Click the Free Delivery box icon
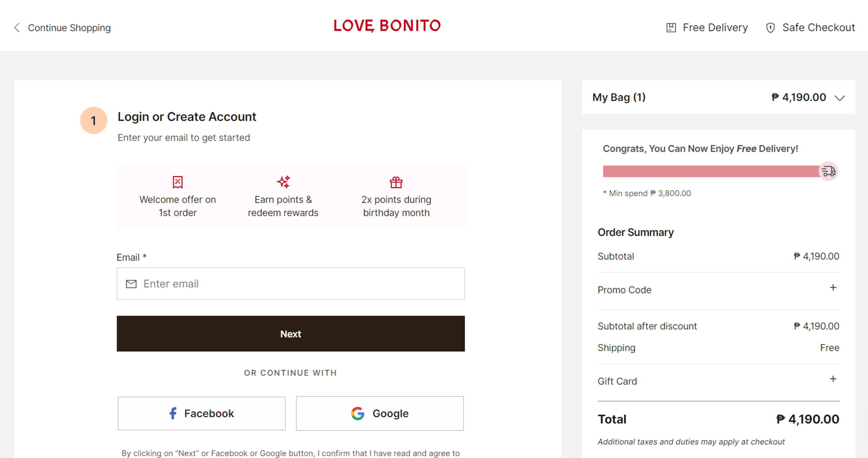Screen dimensions: 868x458 click(x=671, y=28)
